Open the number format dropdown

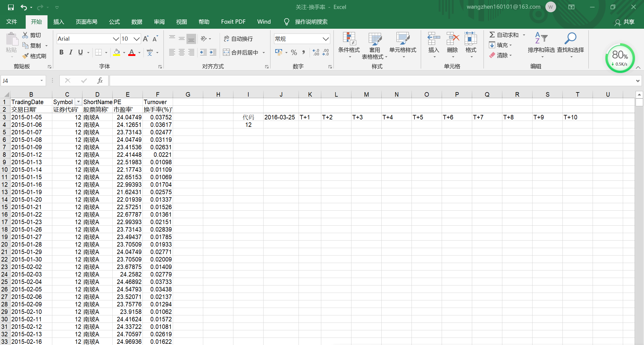[325, 39]
